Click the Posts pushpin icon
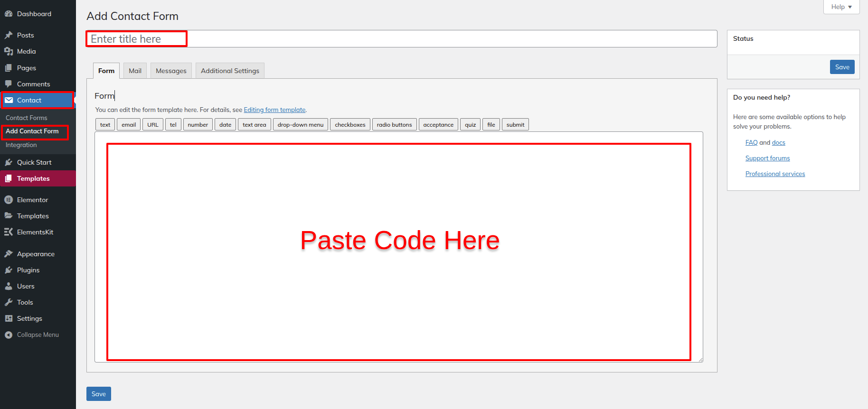Image resolution: width=868 pixels, height=409 pixels. (9, 35)
